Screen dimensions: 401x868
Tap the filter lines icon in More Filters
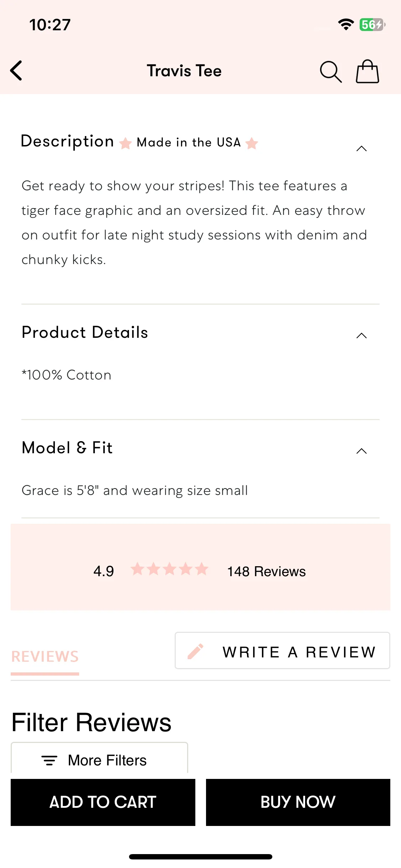point(49,760)
